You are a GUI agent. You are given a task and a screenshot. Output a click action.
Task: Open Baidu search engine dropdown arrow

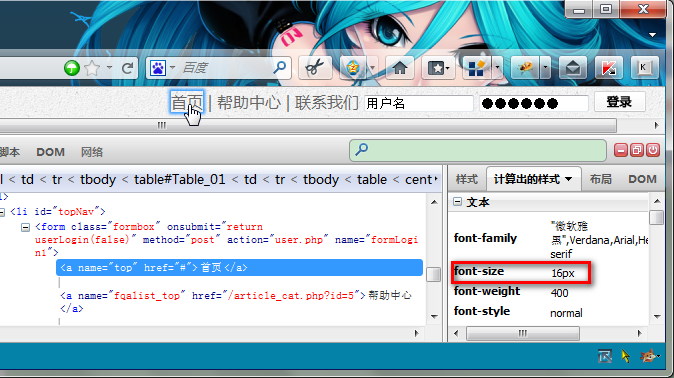pyautogui.click(x=172, y=68)
